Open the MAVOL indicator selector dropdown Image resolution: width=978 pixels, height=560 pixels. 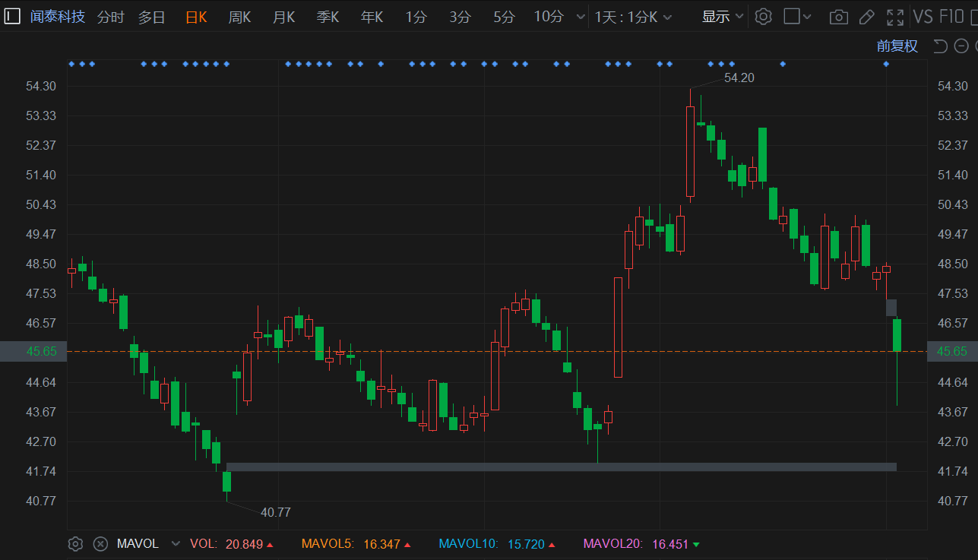coord(176,544)
